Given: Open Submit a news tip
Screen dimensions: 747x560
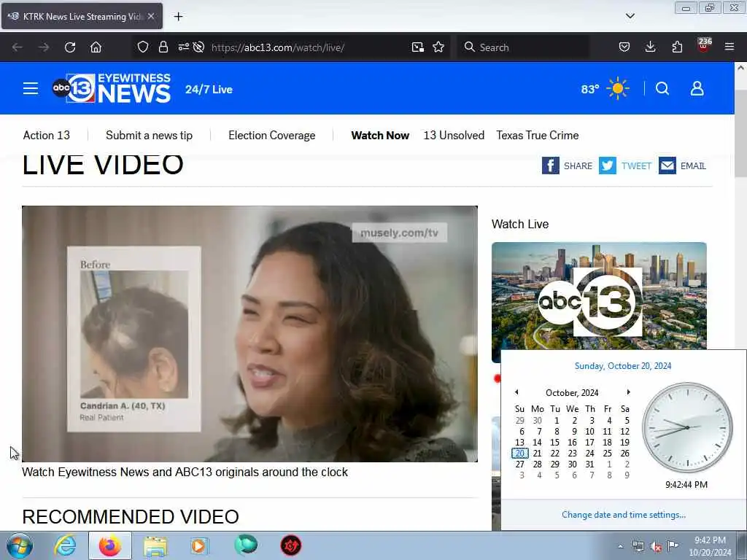Looking at the screenshot, I should [149, 136].
